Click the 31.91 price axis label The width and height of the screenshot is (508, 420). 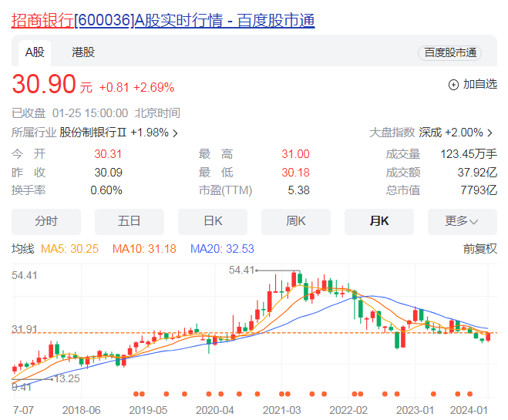(x=25, y=329)
